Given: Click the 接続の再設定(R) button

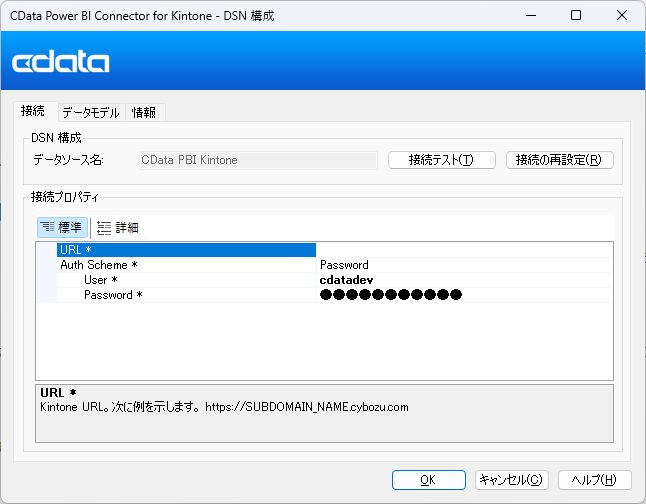Looking at the screenshot, I should [x=559, y=160].
